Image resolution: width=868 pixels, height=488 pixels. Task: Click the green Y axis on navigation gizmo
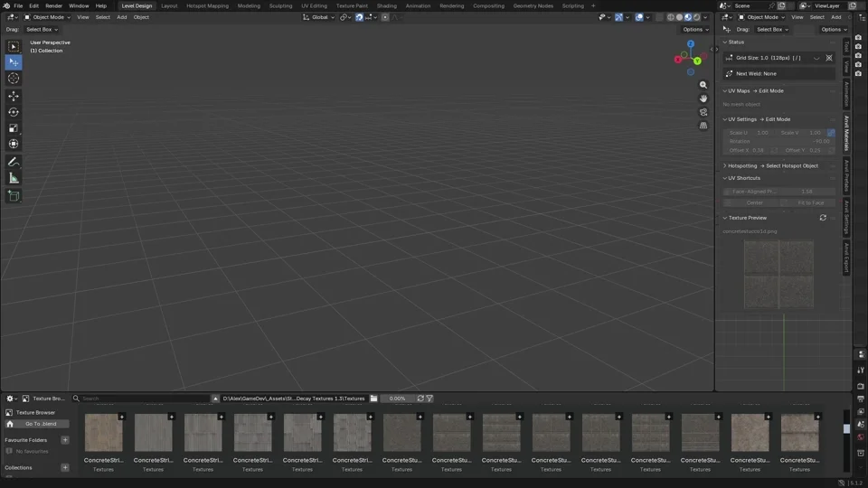(x=697, y=61)
